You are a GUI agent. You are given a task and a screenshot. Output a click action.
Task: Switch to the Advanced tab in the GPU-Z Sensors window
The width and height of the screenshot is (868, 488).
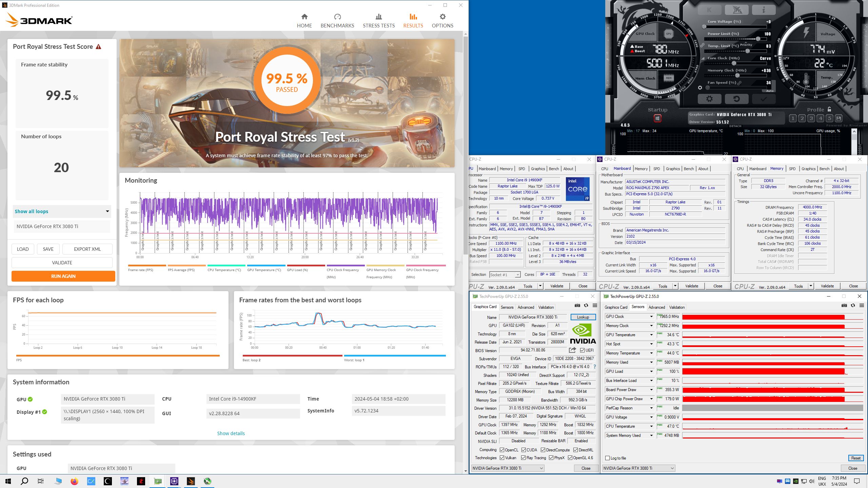656,307
